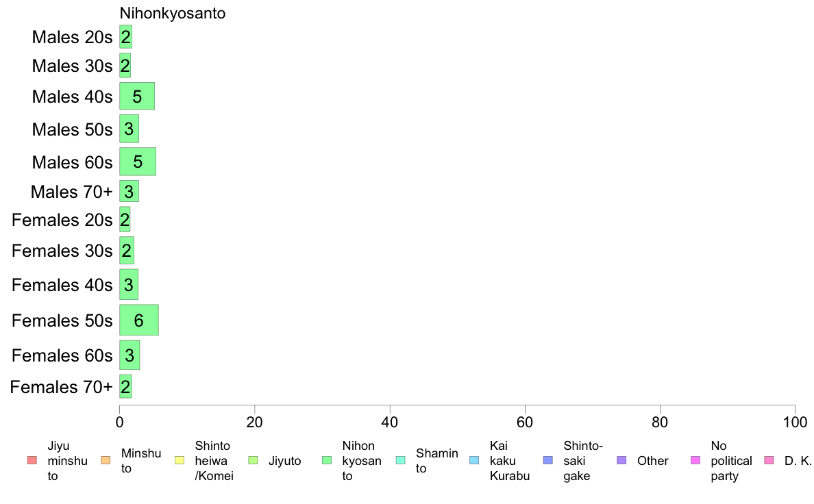Click the Shinto-sakigake legend swatch
Viewport: 814px width, 504px height.
click(548, 460)
